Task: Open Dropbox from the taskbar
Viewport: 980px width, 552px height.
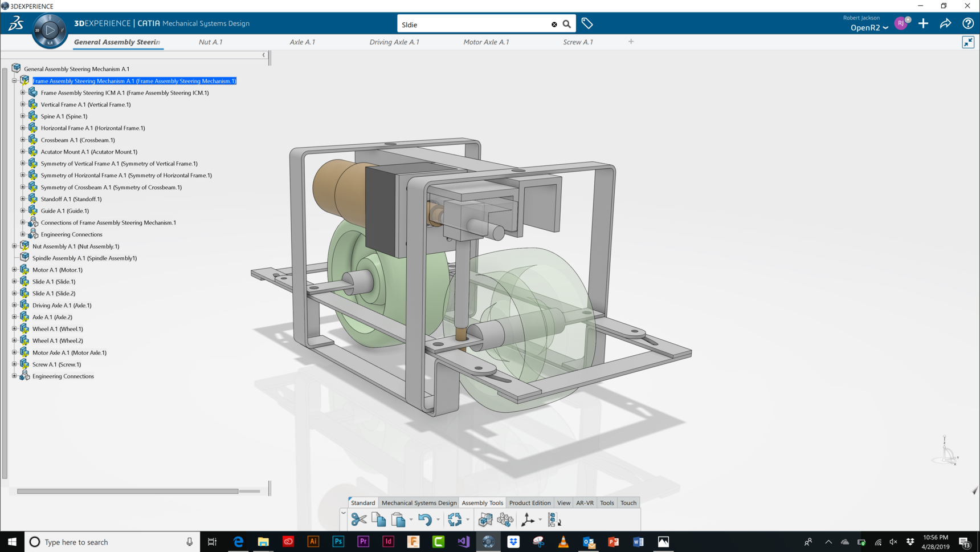Action: (513, 542)
